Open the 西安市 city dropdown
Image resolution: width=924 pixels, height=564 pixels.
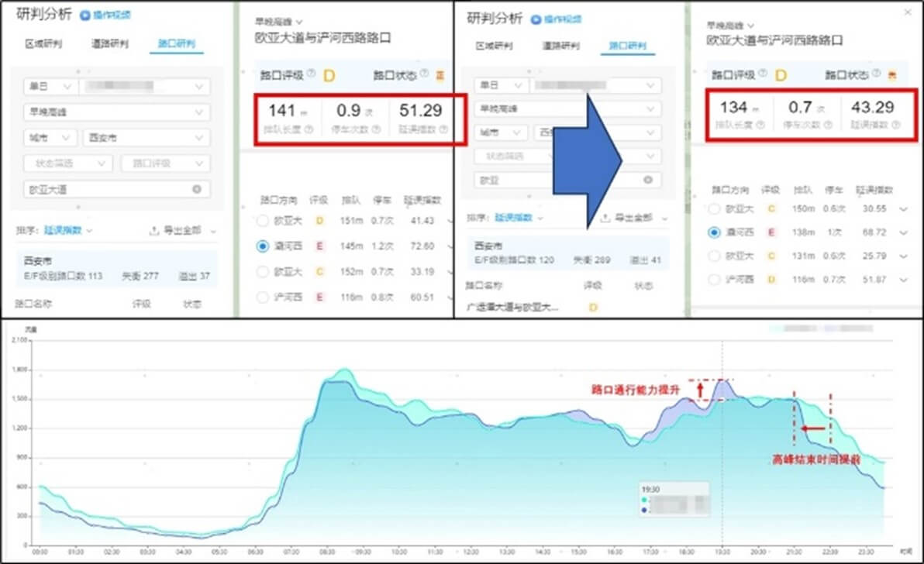tap(147, 137)
